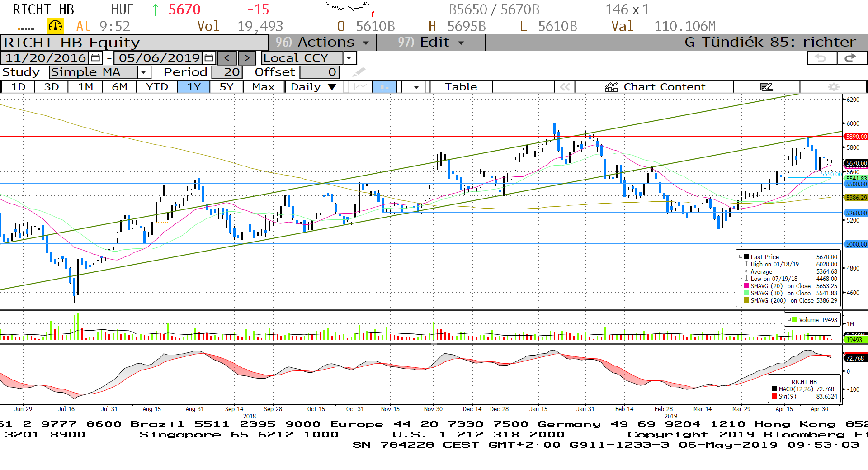Click the redo arrow button
The width and height of the screenshot is (868, 470).
(x=852, y=58)
